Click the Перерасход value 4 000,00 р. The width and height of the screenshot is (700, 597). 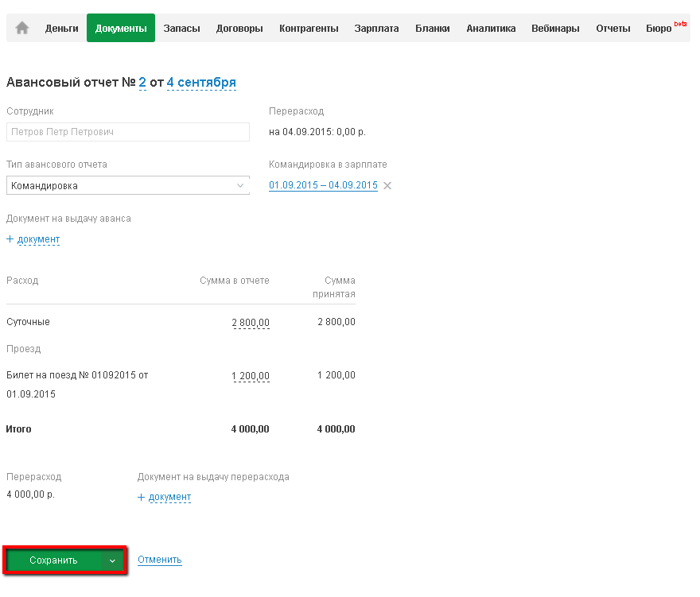point(30,494)
